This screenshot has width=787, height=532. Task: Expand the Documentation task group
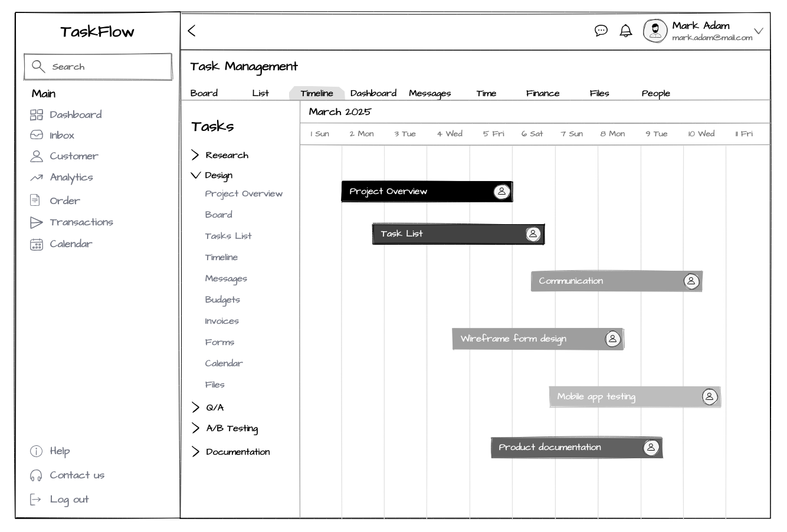click(x=196, y=452)
